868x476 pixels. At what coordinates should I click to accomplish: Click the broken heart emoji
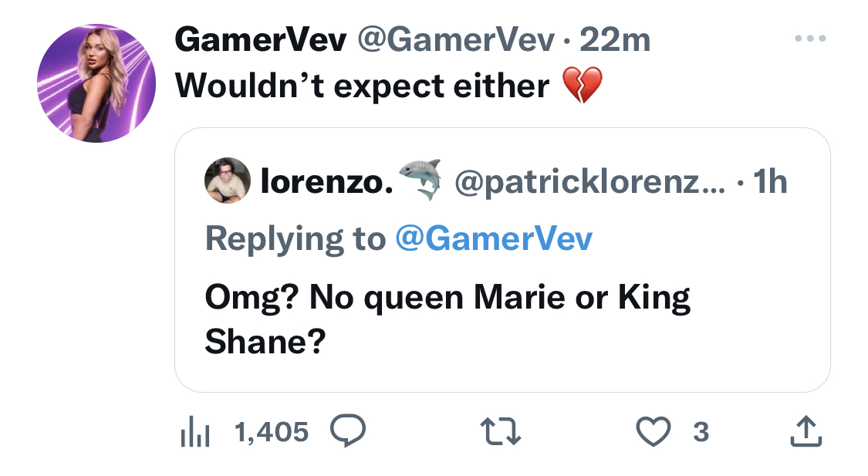pyautogui.click(x=583, y=85)
